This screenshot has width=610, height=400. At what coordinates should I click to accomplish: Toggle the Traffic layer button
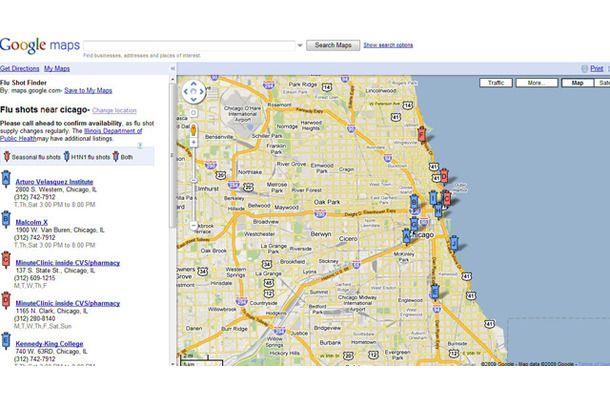pyautogui.click(x=496, y=83)
